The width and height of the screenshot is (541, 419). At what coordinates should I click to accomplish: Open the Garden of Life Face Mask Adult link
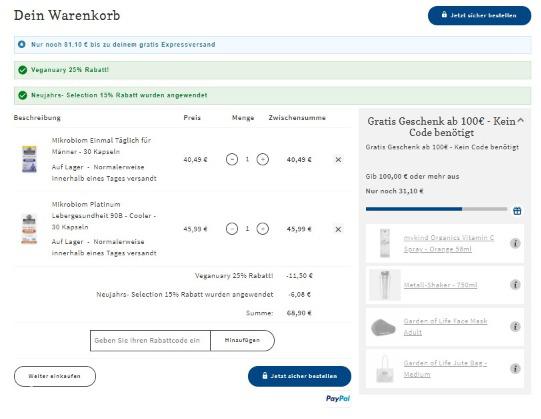pos(445,327)
